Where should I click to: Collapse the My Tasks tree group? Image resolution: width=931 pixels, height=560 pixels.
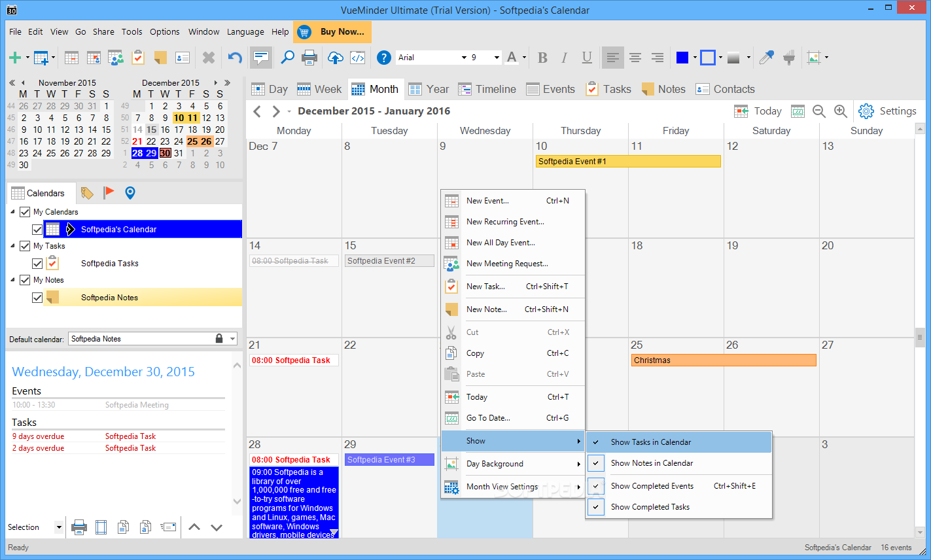pos(12,246)
